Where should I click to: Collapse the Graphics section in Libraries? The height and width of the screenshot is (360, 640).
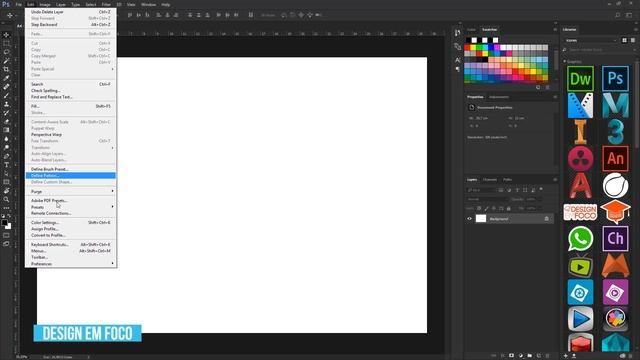[565, 61]
